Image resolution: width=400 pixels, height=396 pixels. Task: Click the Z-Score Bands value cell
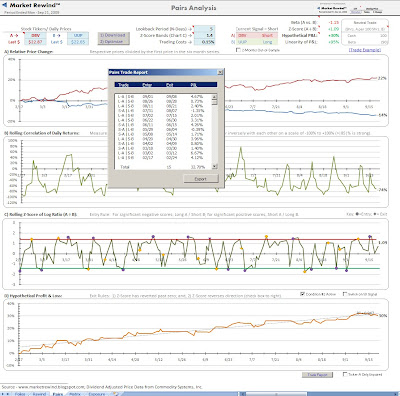[204, 35]
